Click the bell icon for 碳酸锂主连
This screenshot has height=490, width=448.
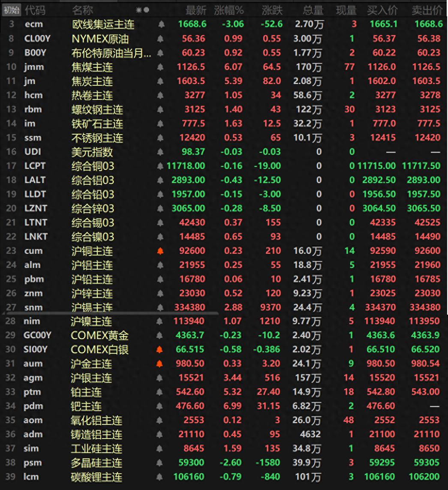coord(160,477)
